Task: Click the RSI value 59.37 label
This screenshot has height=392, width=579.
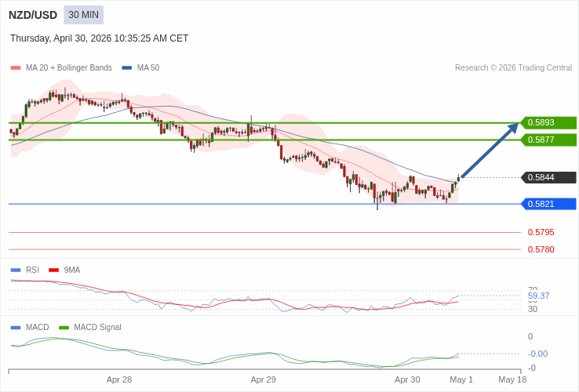Action: click(x=538, y=296)
